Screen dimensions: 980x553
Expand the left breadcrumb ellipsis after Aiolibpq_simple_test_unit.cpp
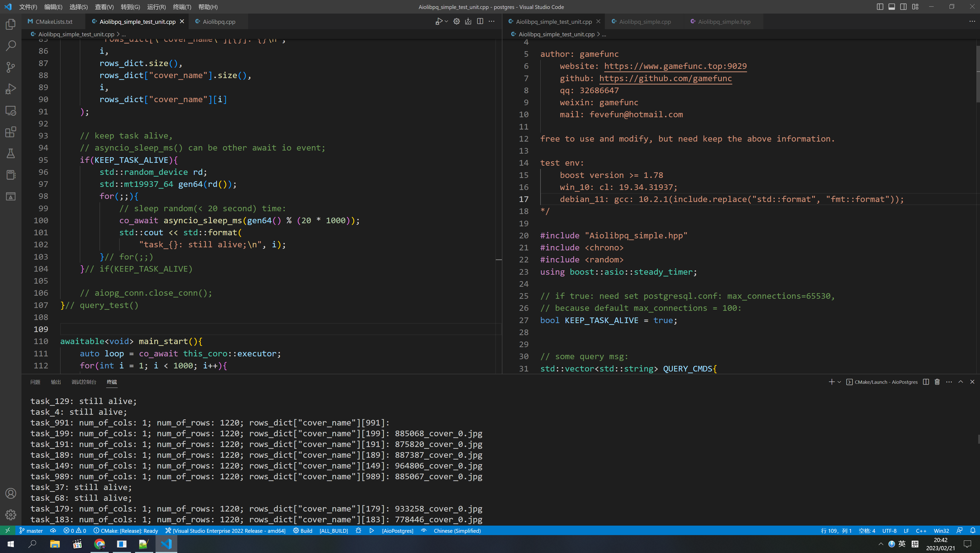(x=124, y=34)
